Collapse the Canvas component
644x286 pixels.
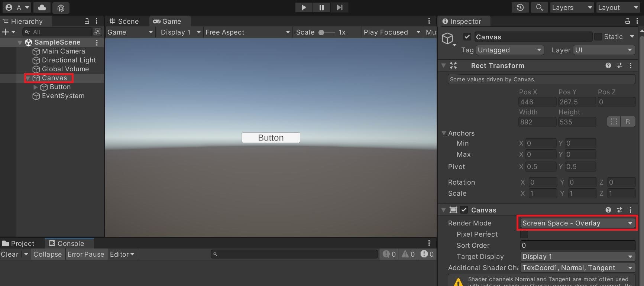443,210
